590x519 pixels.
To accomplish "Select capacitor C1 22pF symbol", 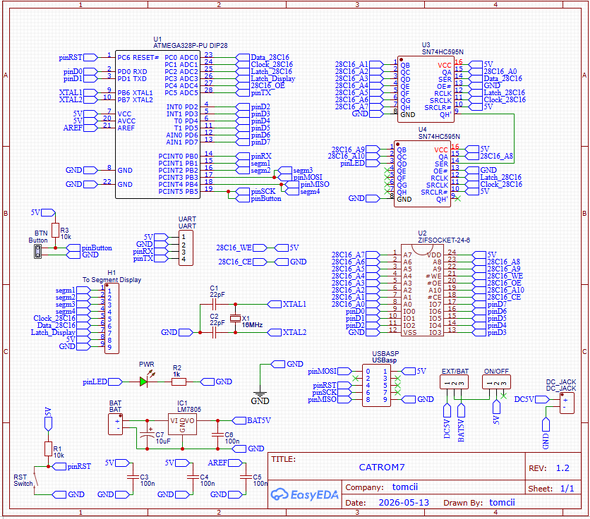I will (x=214, y=304).
